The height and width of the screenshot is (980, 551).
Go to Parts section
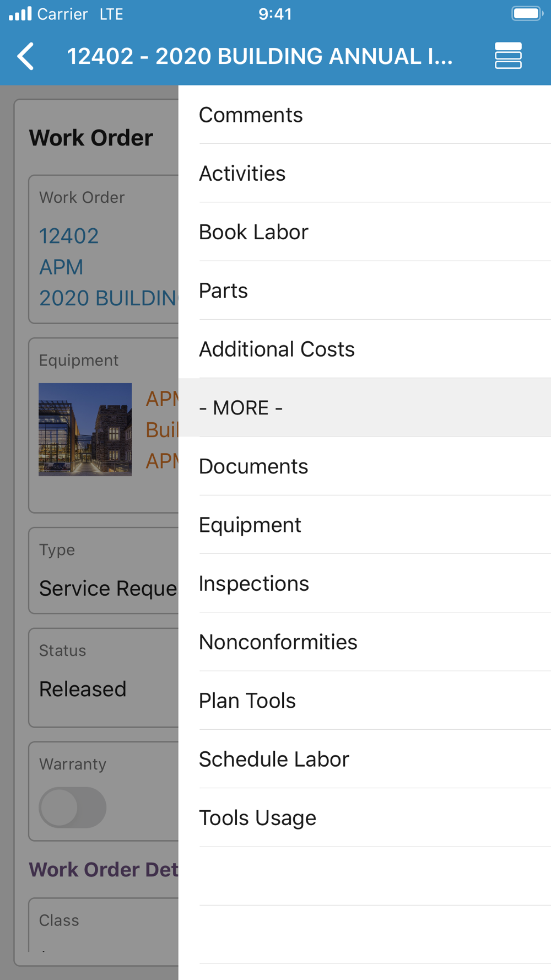[365, 290]
